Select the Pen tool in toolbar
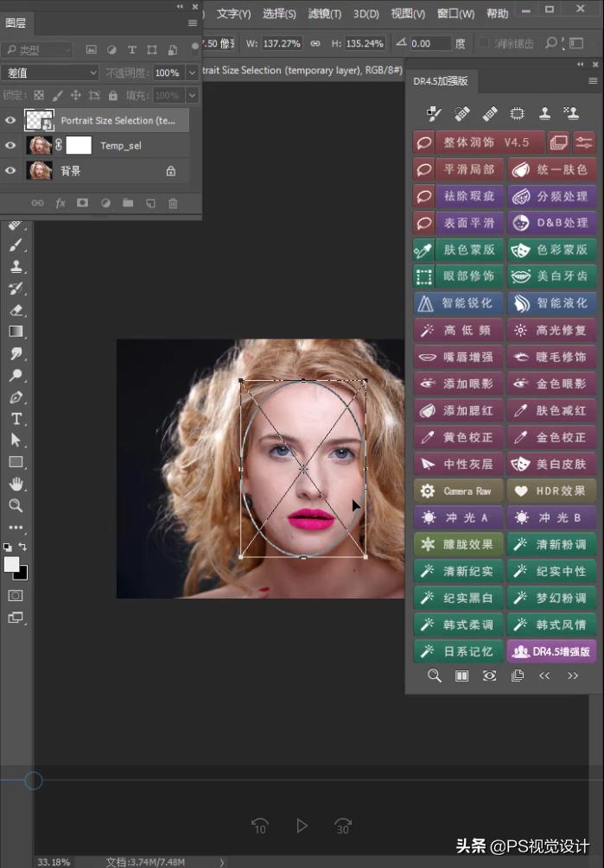604x868 pixels. [x=16, y=397]
